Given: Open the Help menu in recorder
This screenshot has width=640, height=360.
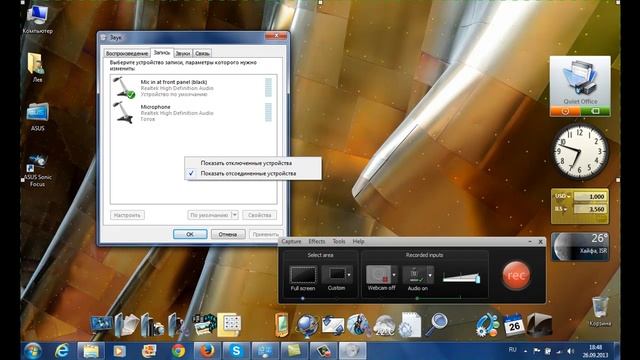Looking at the screenshot, I should pos(358,242).
